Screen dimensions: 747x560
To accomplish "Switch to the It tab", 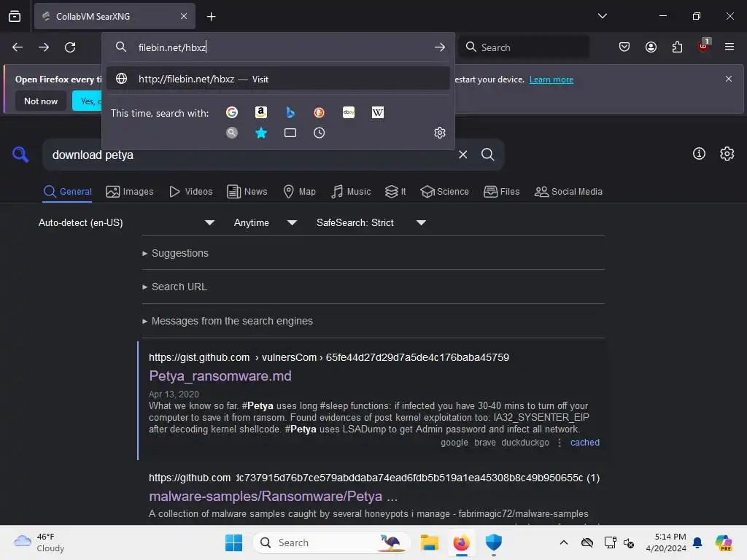I will [395, 192].
